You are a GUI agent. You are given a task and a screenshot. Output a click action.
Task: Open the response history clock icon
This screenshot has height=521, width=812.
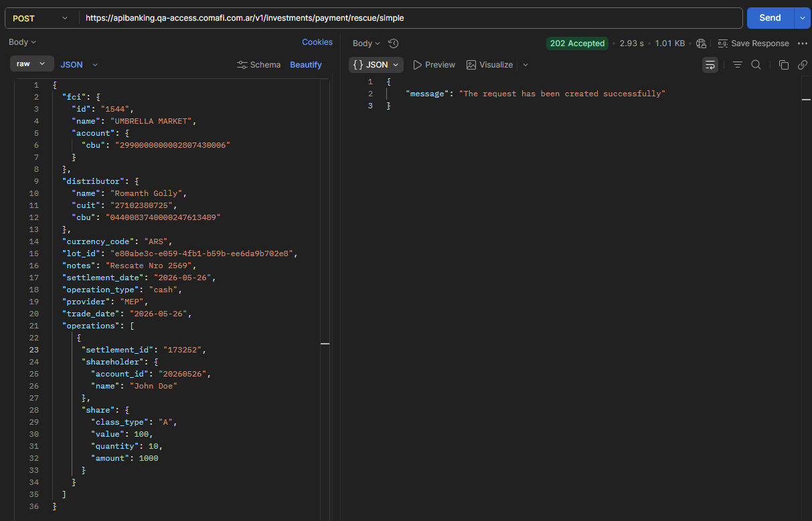click(394, 43)
